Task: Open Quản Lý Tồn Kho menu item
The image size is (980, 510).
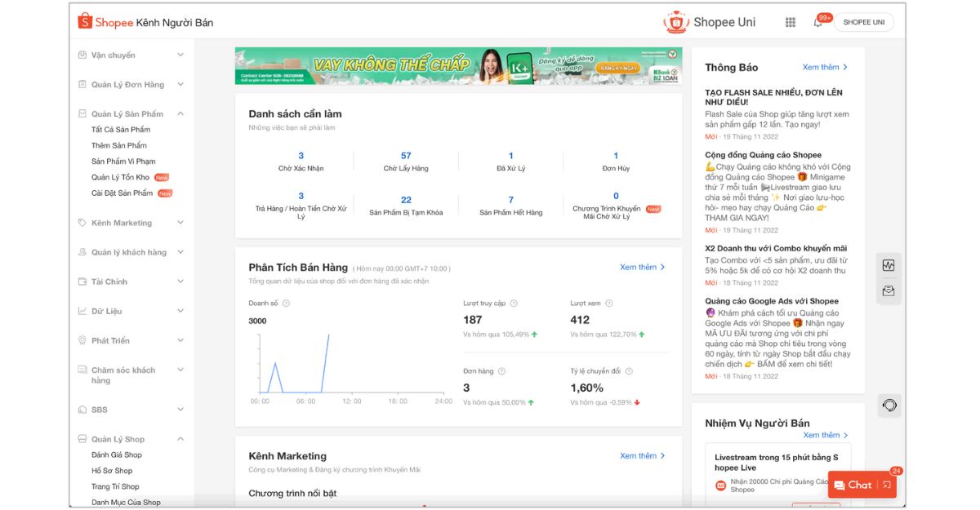Action: coord(121,177)
